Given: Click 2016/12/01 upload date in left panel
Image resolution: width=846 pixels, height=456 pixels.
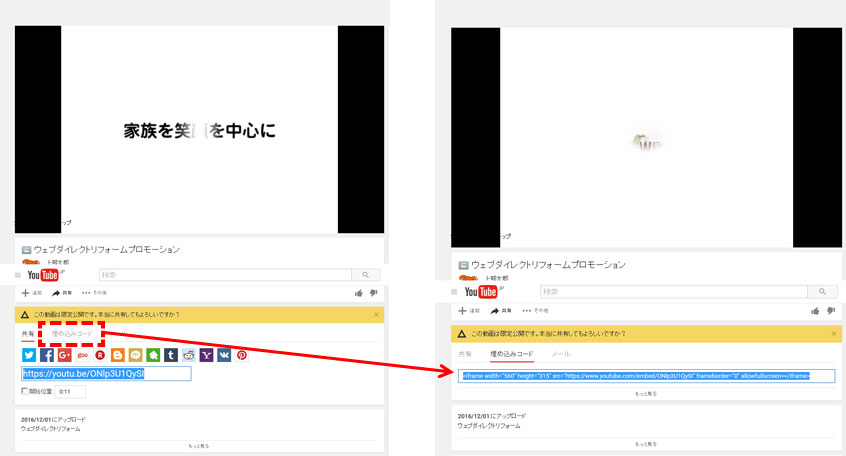Looking at the screenshot, I should (x=53, y=419).
